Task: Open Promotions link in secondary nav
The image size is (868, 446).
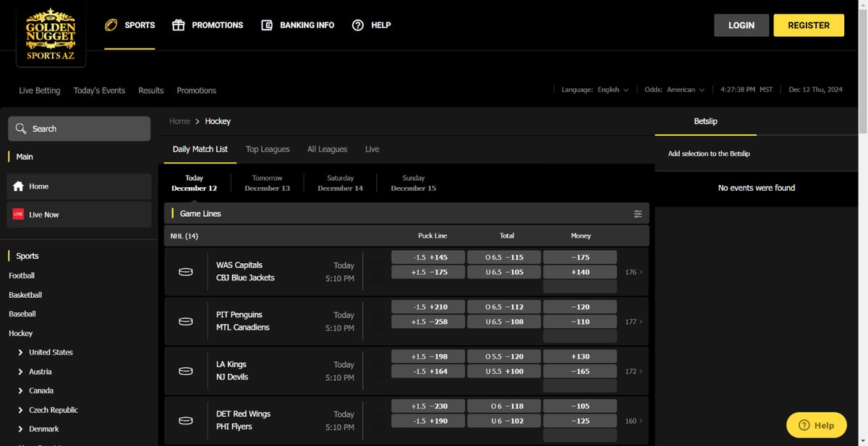Action: coord(197,90)
